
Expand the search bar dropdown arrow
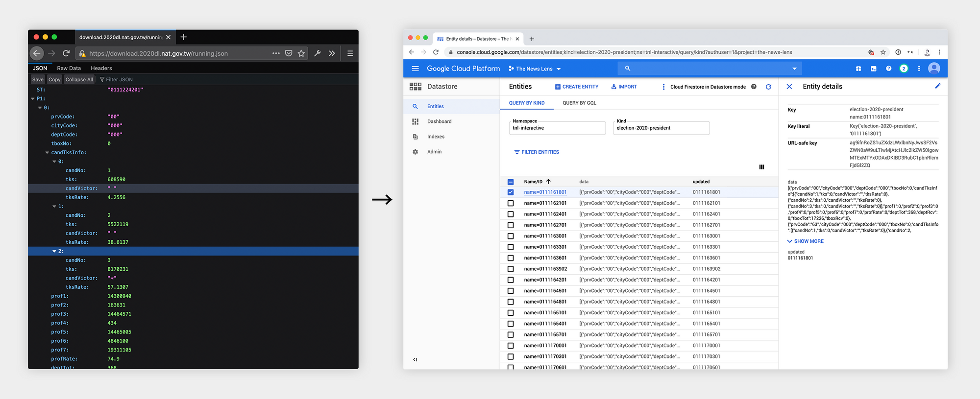click(794, 69)
